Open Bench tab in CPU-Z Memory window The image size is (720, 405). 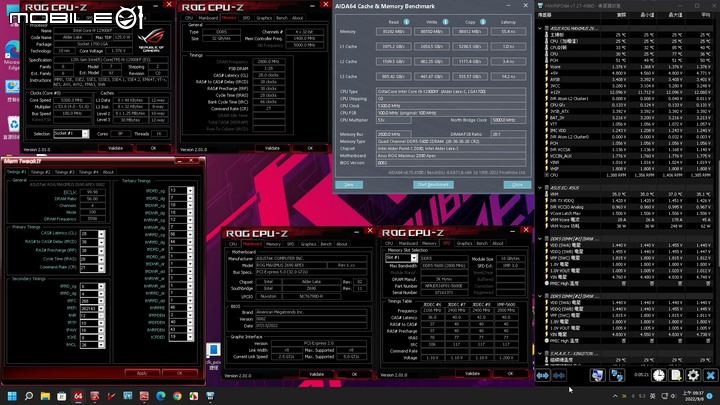coord(282,18)
